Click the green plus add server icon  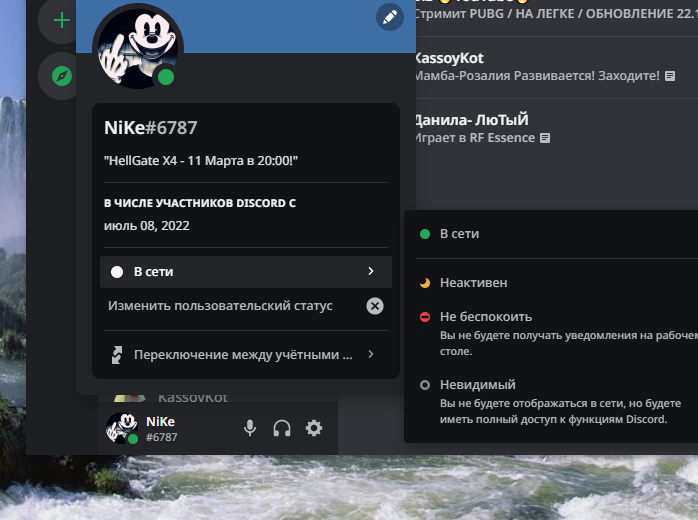61,20
